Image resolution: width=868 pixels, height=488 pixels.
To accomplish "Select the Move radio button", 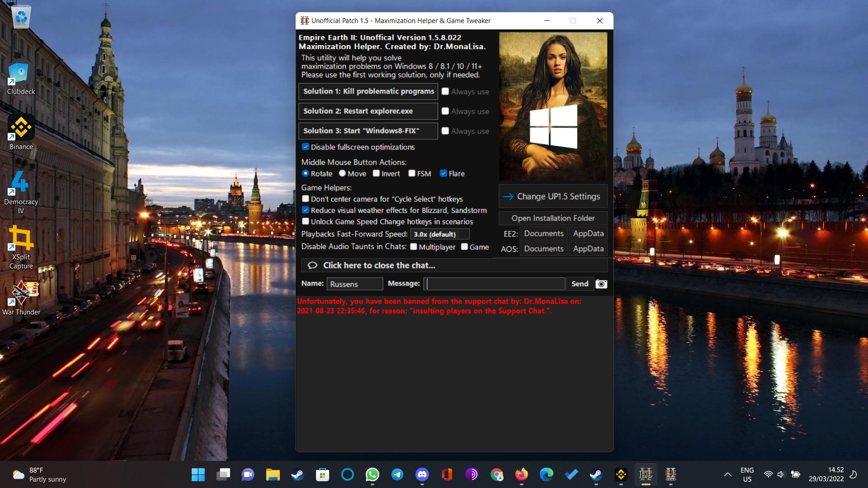I will point(342,174).
